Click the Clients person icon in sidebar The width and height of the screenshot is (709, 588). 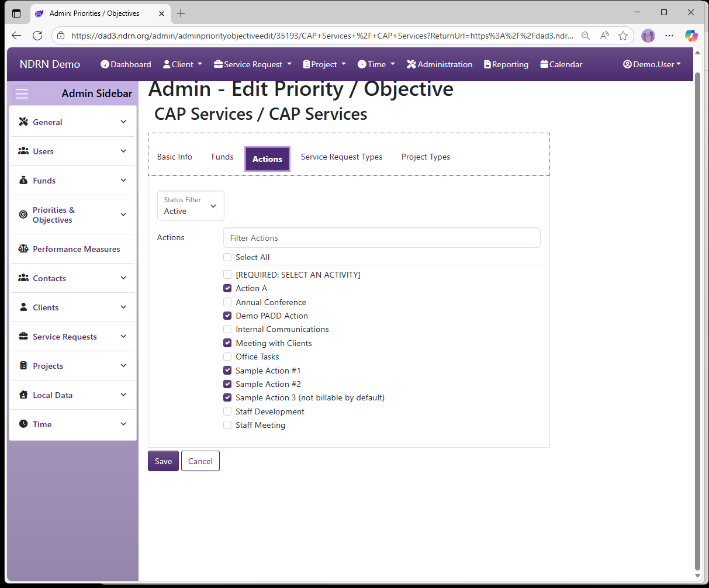coord(23,307)
